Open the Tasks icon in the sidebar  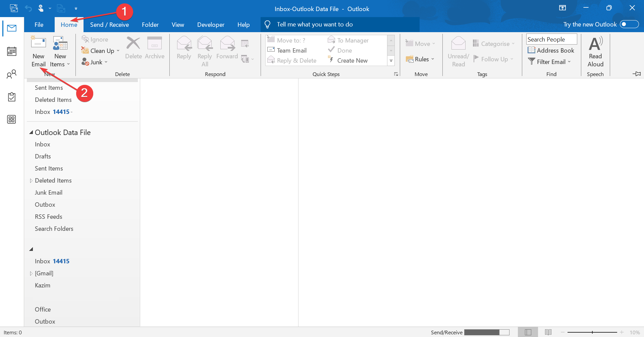pyautogui.click(x=12, y=97)
